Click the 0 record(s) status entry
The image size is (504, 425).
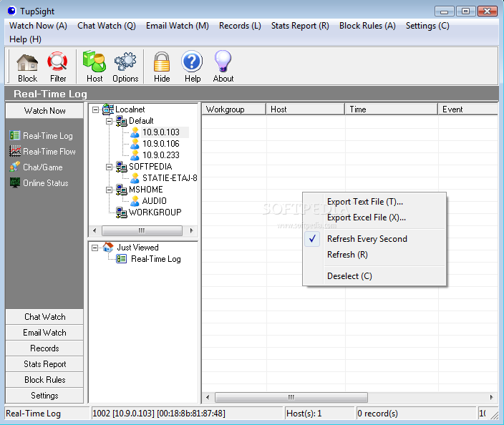click(416, 414)
